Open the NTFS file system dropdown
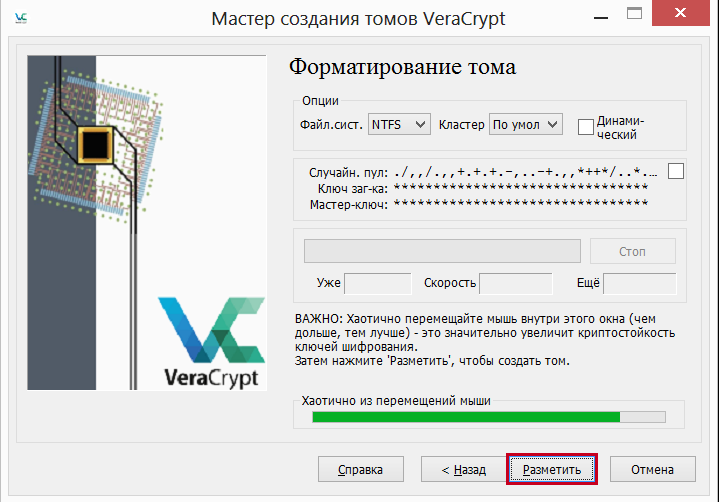 coord(399,124)
